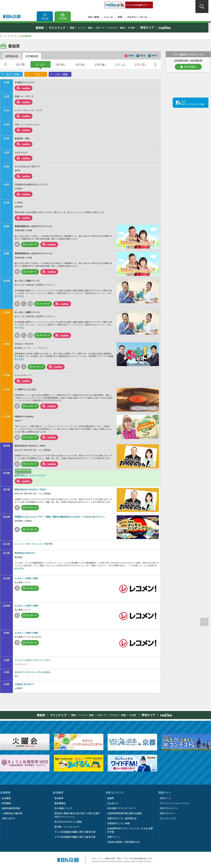Viewport: 211px width, 868px height.
Task: Open globe icon for 笑福亭晃瓶のほっかほかラジオ パート1
Action: point(17,245)
